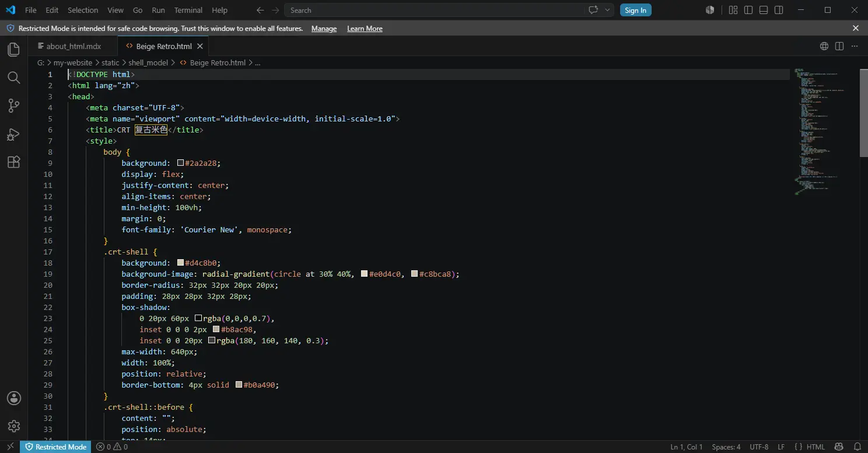Click Restricted Mode in status bar

click(x=55, y=447)
